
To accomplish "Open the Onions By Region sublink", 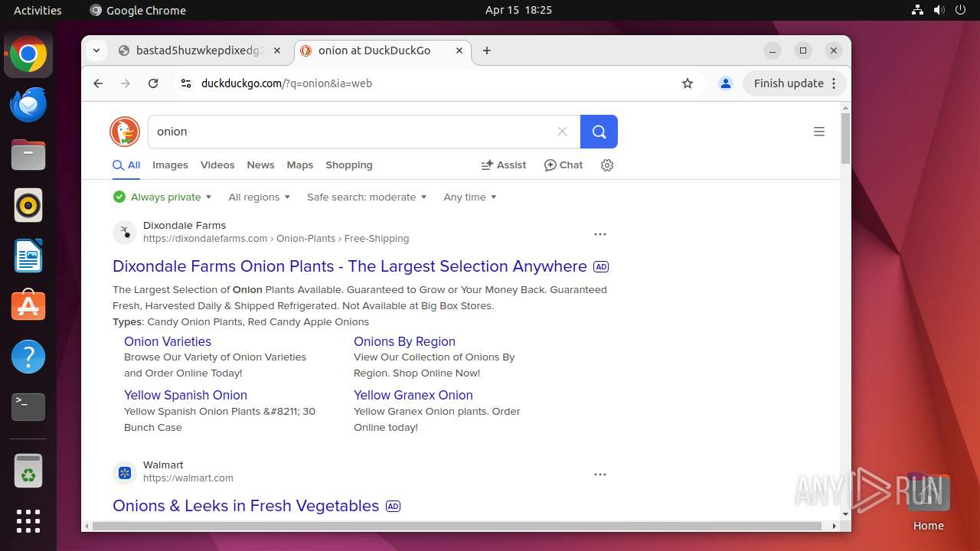I will click(404, 341).
